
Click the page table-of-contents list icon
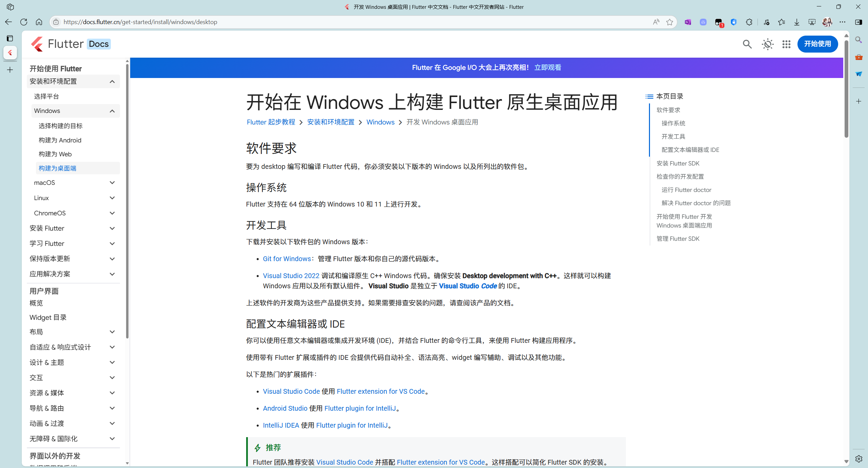click(x=649, y=97)
